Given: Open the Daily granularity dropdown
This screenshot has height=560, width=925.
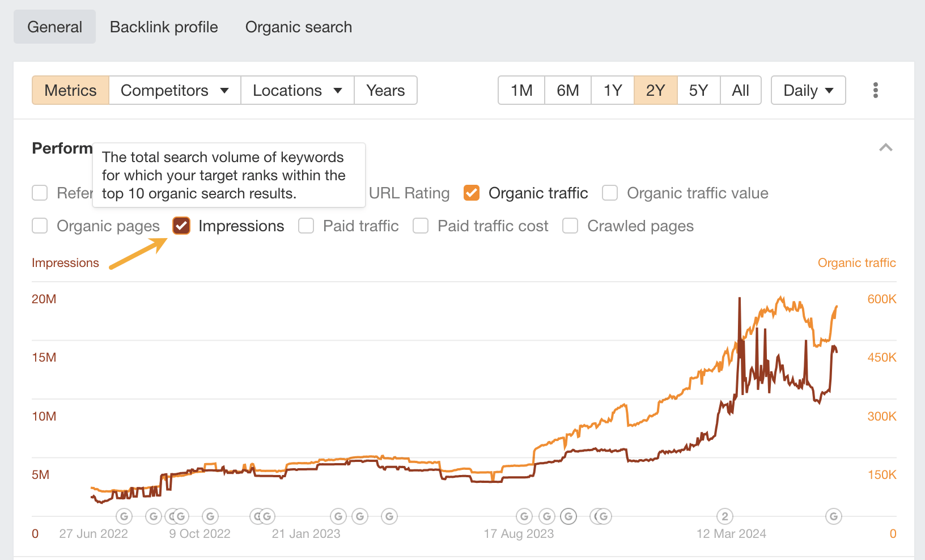Looking at the screenshot, I should point(808,90).
